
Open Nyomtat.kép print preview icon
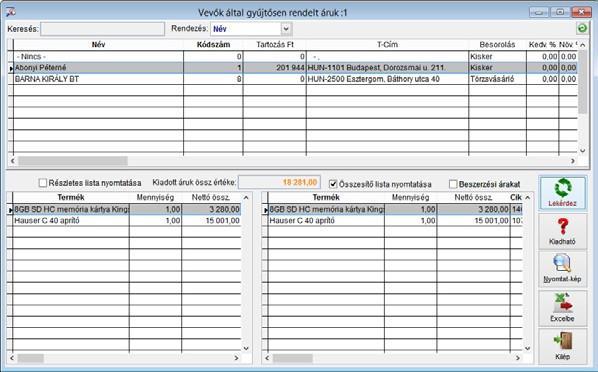(x=562, y=264)
